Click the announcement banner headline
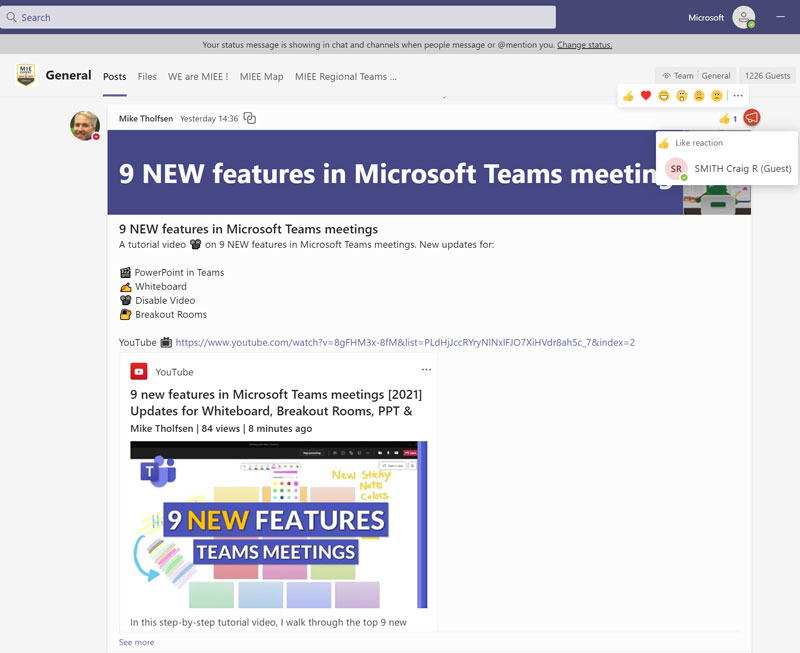 pos(395,173)
